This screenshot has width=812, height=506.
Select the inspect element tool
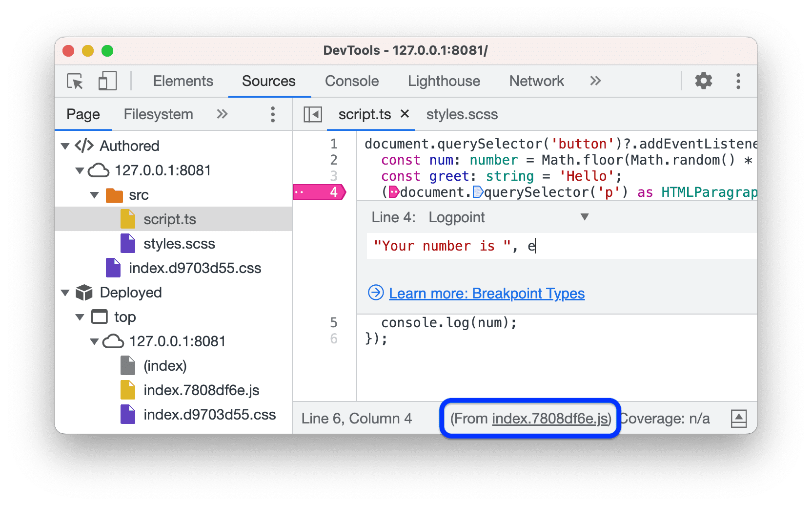[x=74, y=81]
